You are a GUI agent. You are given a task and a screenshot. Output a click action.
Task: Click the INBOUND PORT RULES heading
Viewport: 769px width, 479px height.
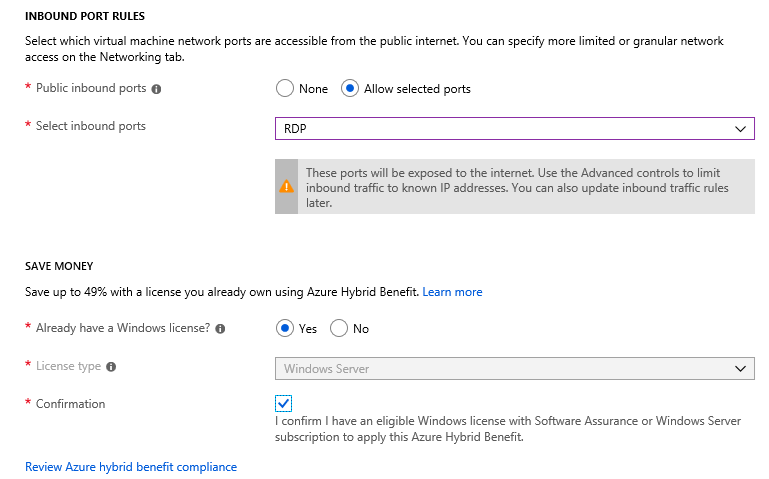[x=85, y=16]
